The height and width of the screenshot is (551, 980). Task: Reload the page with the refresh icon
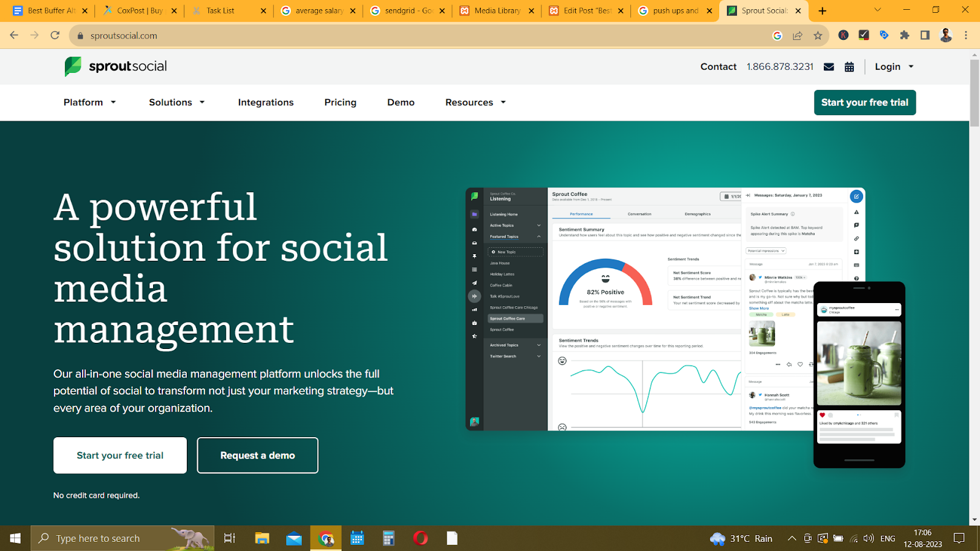pyautogui.click(x=55, y=36)
